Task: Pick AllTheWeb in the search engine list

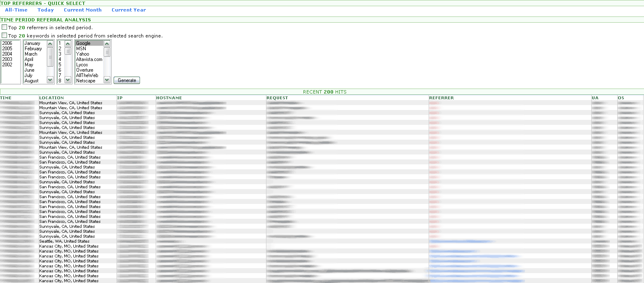Action: [89, 75]
